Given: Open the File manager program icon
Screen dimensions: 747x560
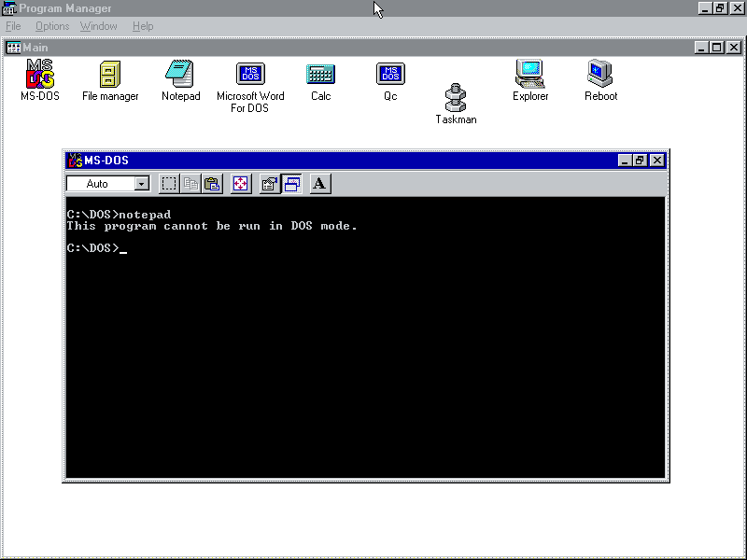Looking at the screenshot, I should [109, 75].
